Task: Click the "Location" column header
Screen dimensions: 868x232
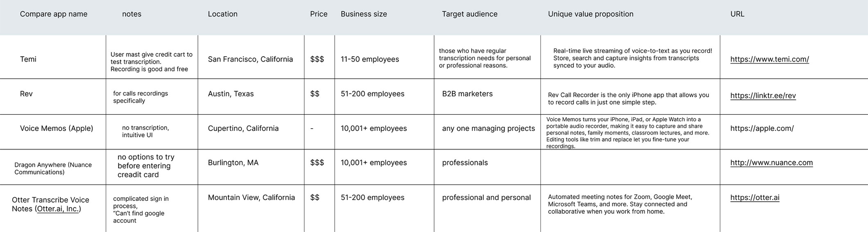Action: click(x=222, y=14)
